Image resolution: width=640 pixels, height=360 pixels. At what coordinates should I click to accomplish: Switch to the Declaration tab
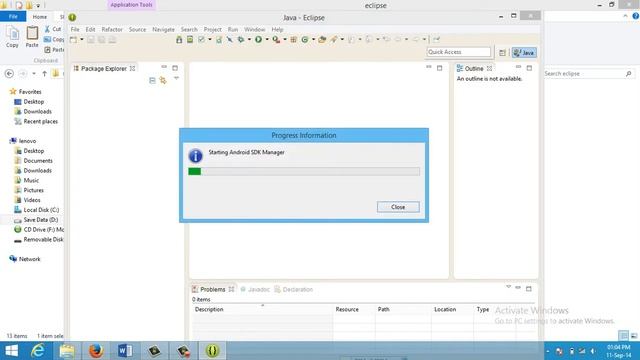tap(293, 289)
